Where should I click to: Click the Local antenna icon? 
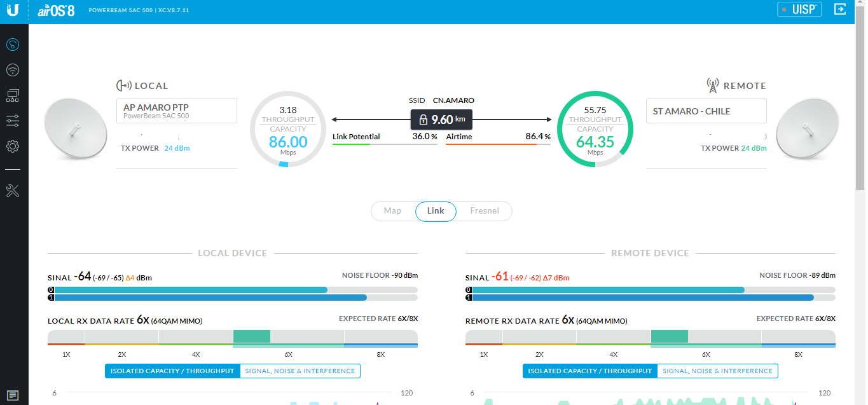(x=123, y=85)
